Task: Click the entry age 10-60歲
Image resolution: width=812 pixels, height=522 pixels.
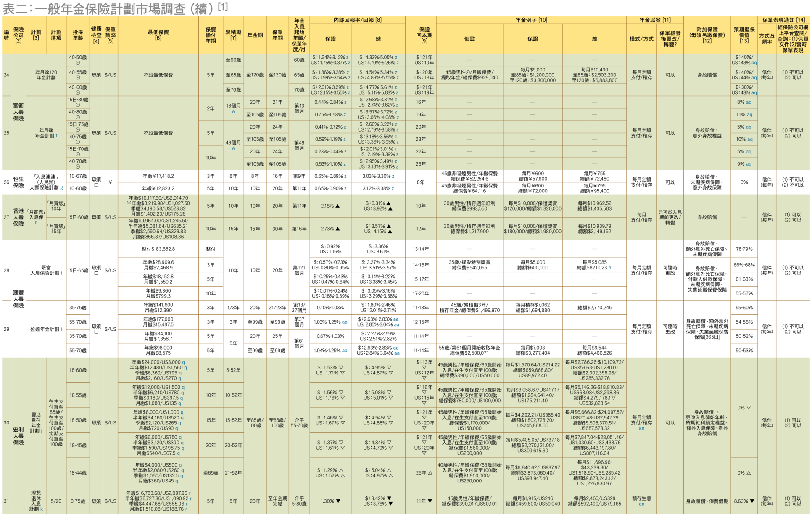Action: (x=78, y=188)
